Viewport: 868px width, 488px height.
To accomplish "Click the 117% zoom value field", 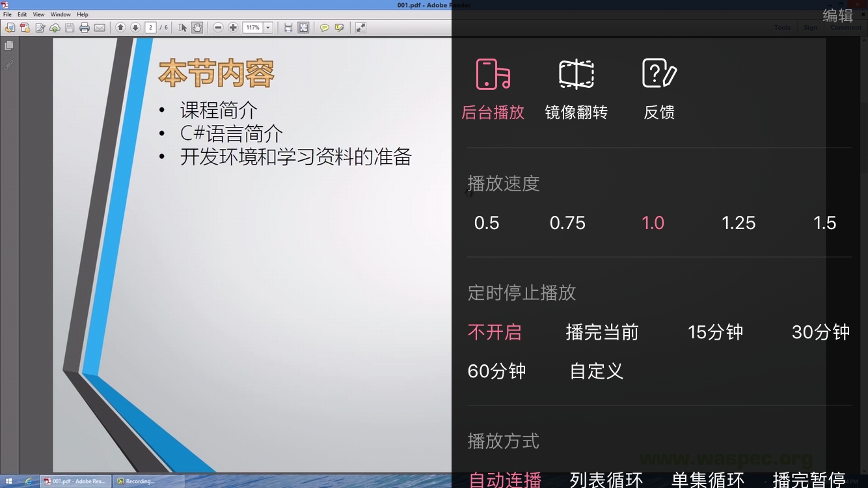I will point(252,27).
